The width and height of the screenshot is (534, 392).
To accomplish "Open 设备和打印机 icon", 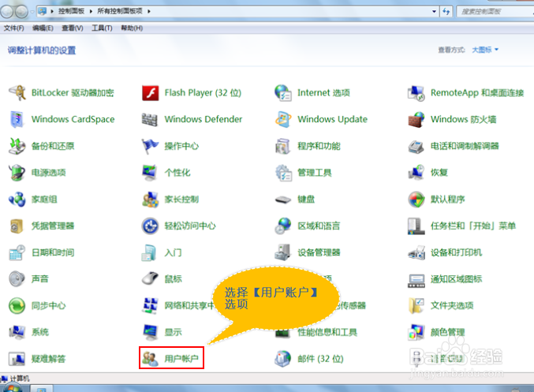I will (x=416, y=252).
